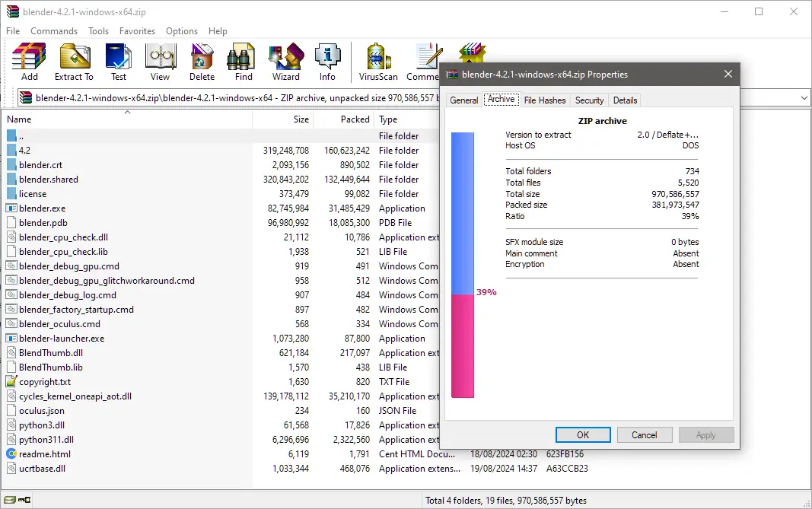
Task: Select the Archive tab in Properties
Action: [x=502, y=100]
